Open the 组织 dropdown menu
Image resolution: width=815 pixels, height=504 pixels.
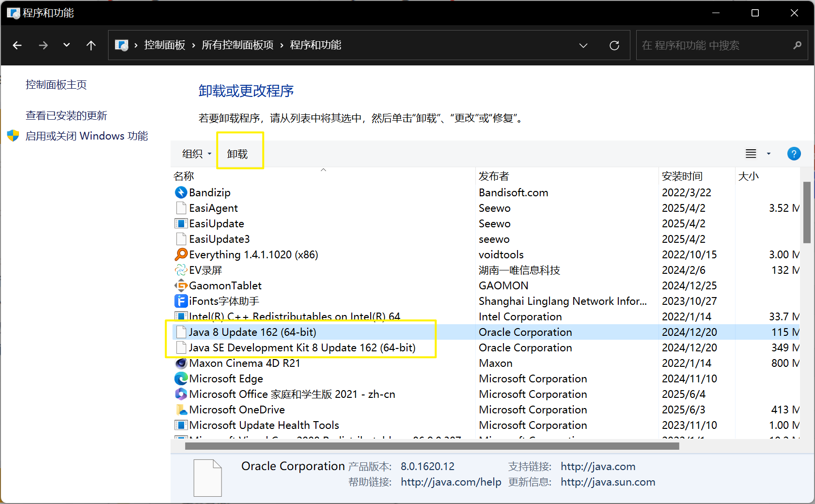[197, 154]
